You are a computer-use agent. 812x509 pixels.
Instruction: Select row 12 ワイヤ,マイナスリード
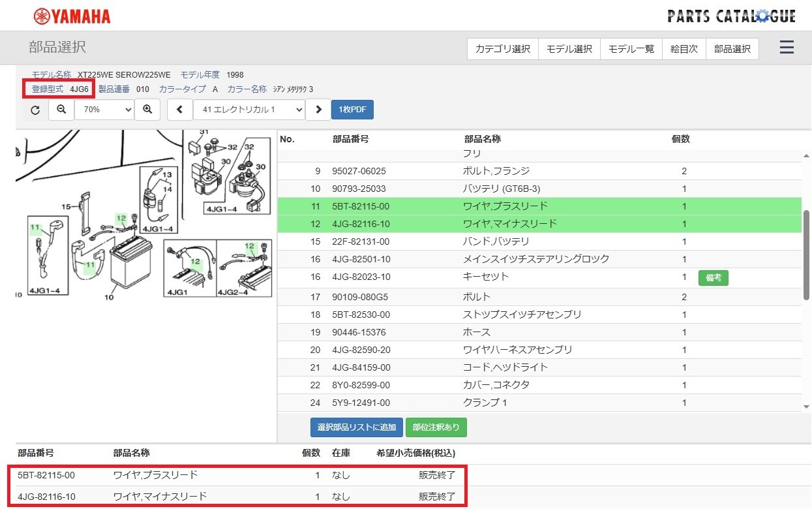539,224
